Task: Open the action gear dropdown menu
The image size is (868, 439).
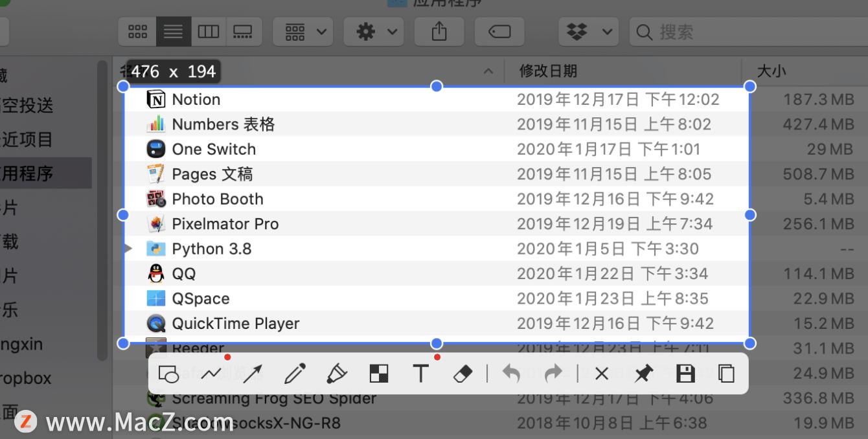Action: (x=374, y=30)
